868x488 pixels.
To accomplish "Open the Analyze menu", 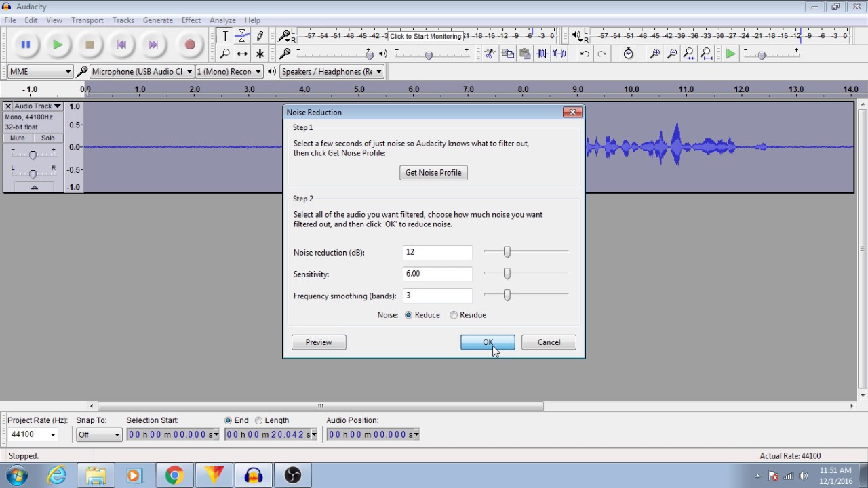I will 222,20.
